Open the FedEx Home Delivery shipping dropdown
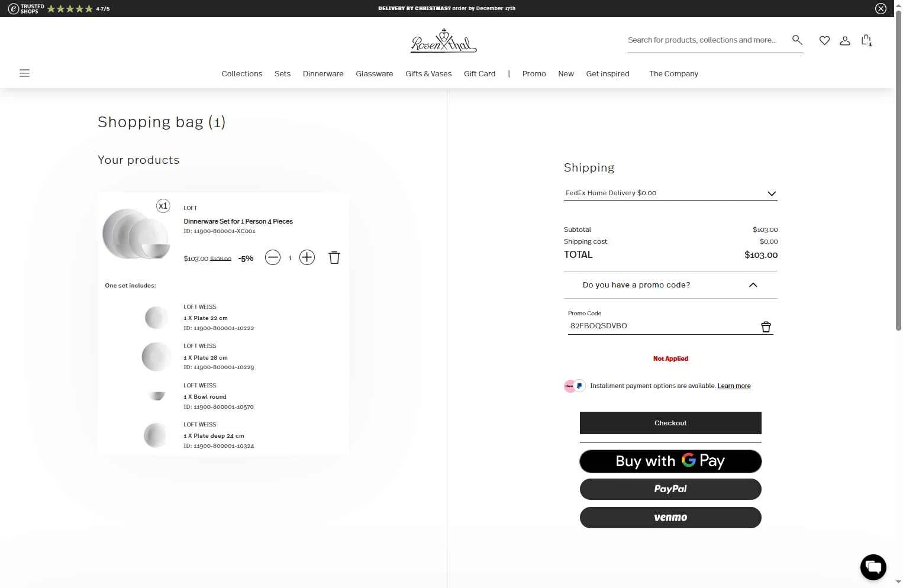This screenshot has width=903, height=588. [670, 193]
